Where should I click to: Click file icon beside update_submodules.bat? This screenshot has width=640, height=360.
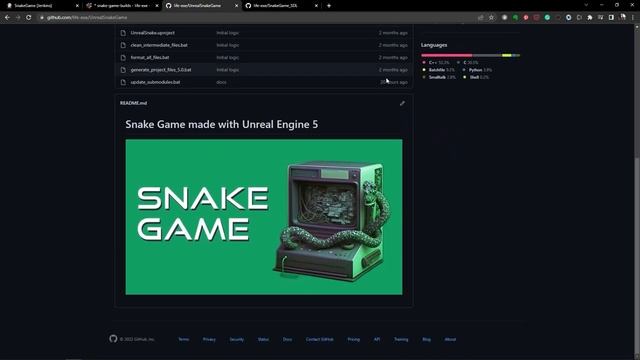(123, 82)
